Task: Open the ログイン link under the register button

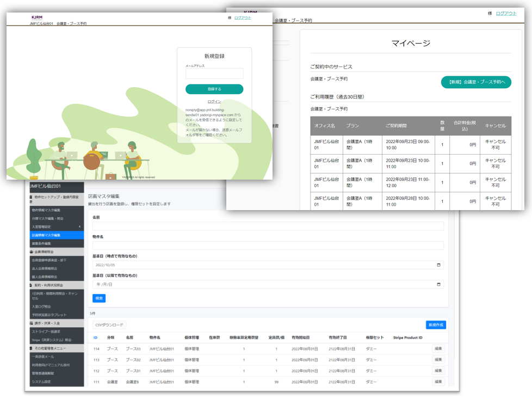Action: (214, 102)
